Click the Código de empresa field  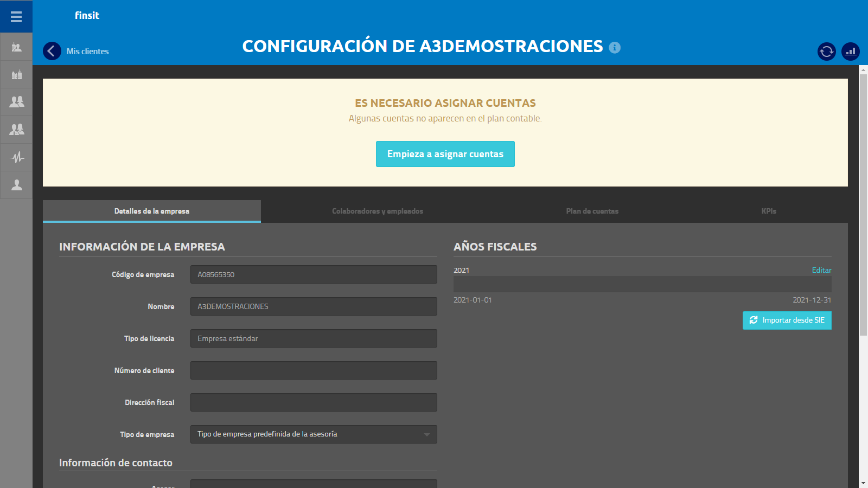(x=314, y=274)
